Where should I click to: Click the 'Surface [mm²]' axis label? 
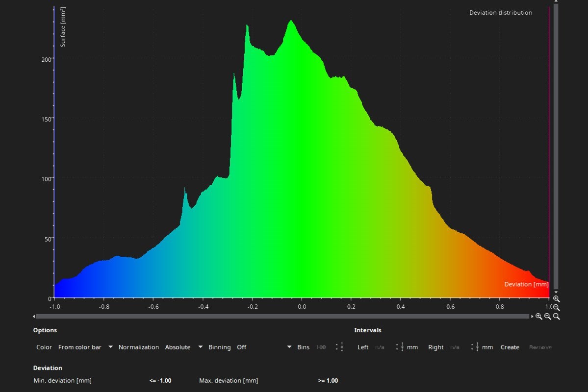click(63, 27)
